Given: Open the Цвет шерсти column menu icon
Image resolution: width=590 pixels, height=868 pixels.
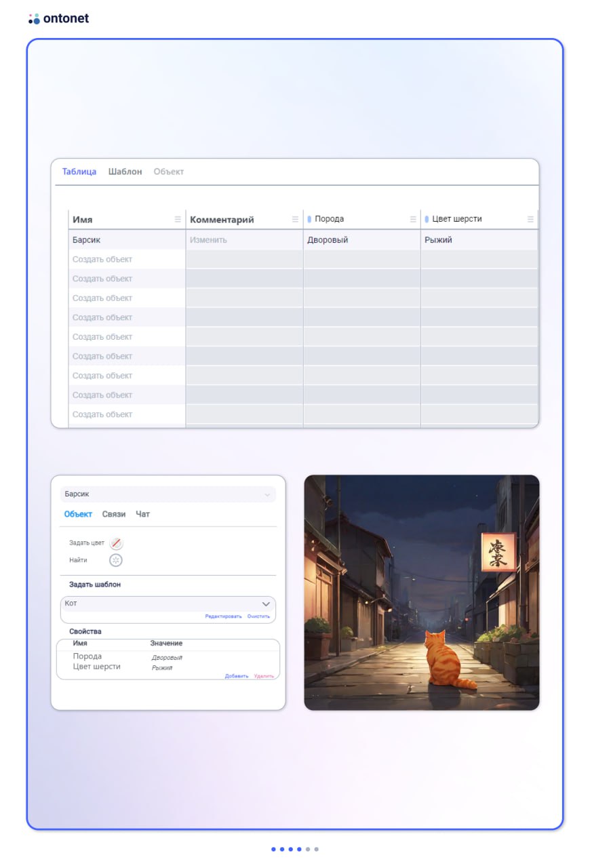Looking at the screenshot, I should pyautogui.click(x=530, y=219).
